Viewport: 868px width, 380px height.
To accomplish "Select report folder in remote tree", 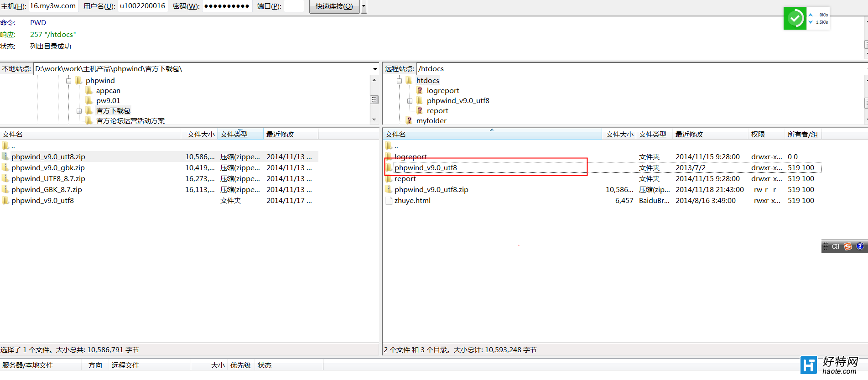I will tap(437, 111).
